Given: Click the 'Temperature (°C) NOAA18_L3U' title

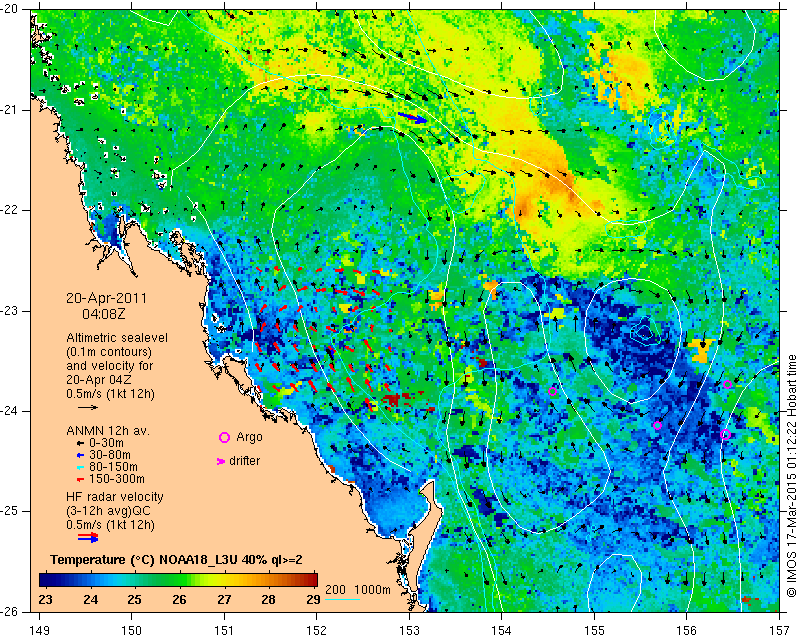Looking at the screenshot, I should click(x=144, y=560).
